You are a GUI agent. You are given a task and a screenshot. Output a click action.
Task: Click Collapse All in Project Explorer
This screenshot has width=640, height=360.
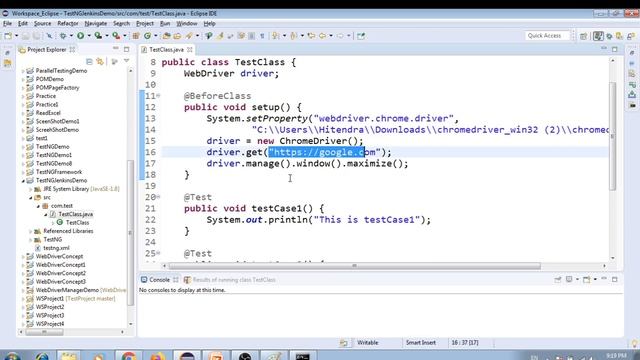89,61
